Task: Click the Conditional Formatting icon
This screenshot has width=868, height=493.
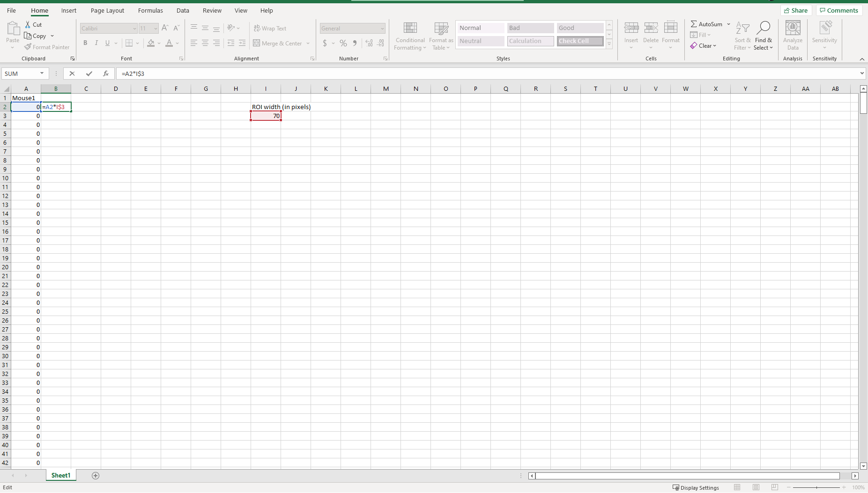Action: point(410,28)
